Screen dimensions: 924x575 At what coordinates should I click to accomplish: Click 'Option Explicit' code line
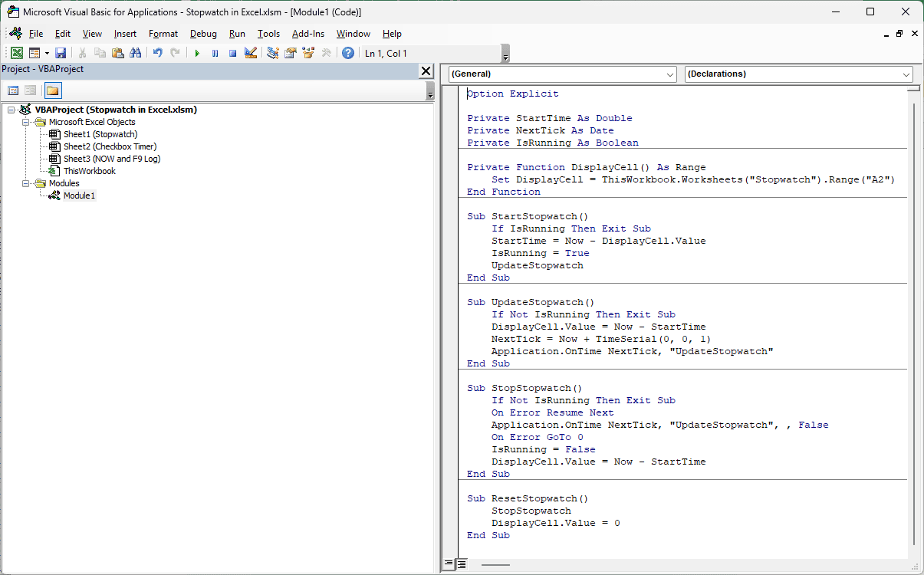(513, 94)
